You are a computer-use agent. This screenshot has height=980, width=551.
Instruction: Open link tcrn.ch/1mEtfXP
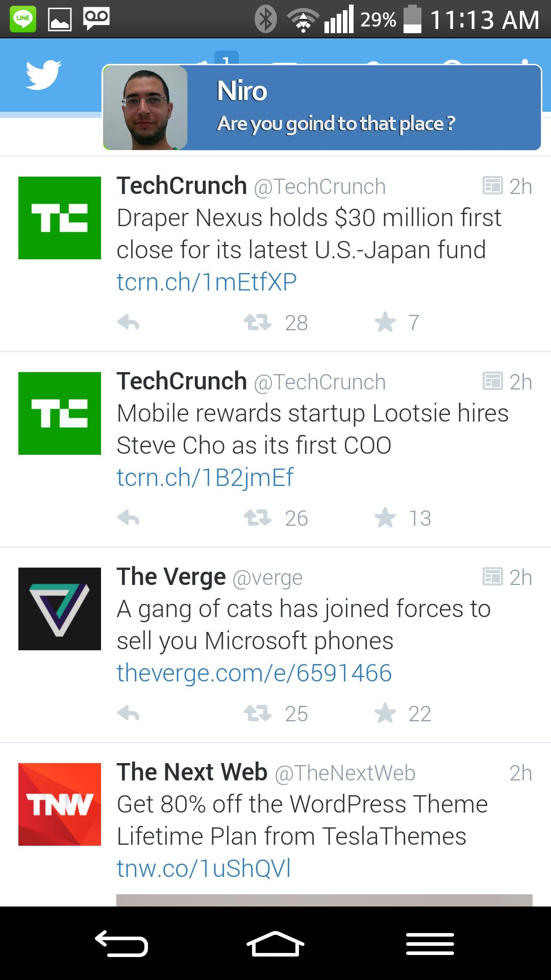pos(206,282)
